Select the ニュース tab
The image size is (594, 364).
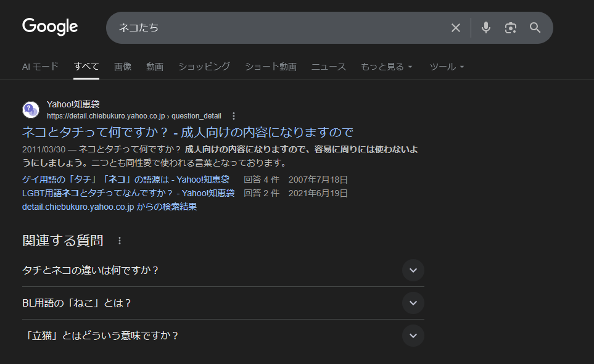pos(329,67)
